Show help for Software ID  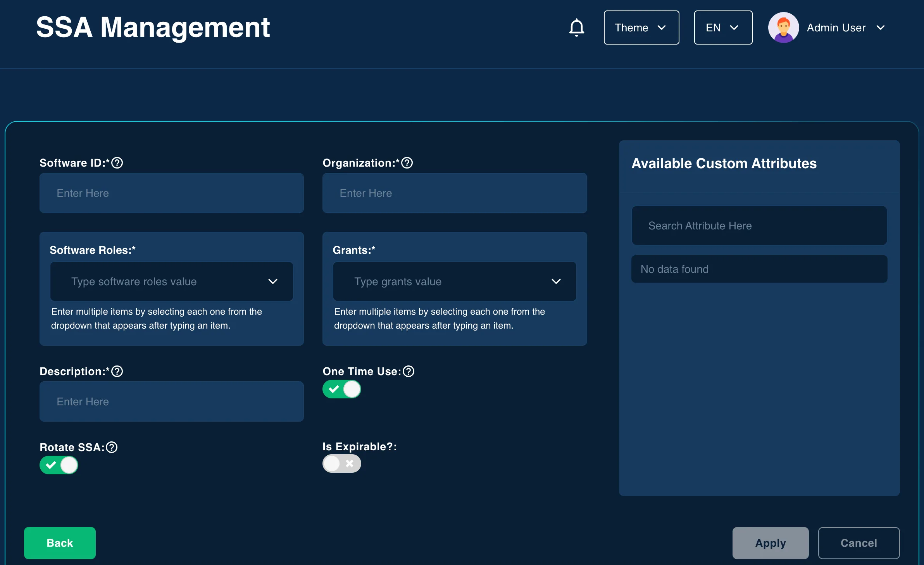(x=117, y=163)
